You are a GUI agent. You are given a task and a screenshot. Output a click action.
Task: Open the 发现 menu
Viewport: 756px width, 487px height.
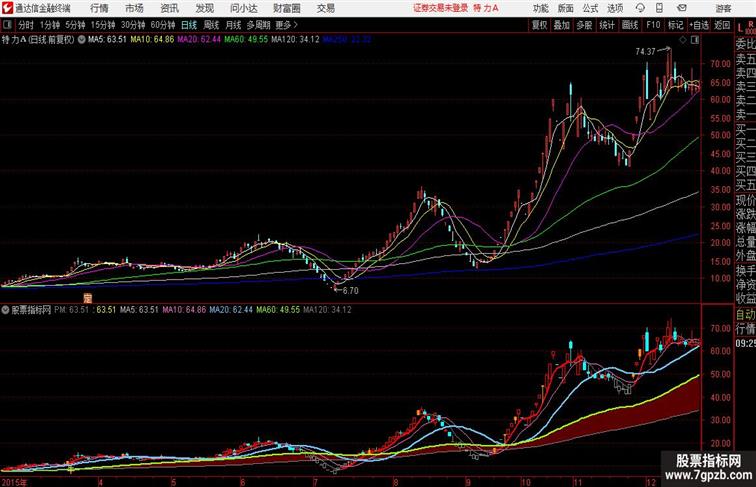coord(204,8)
